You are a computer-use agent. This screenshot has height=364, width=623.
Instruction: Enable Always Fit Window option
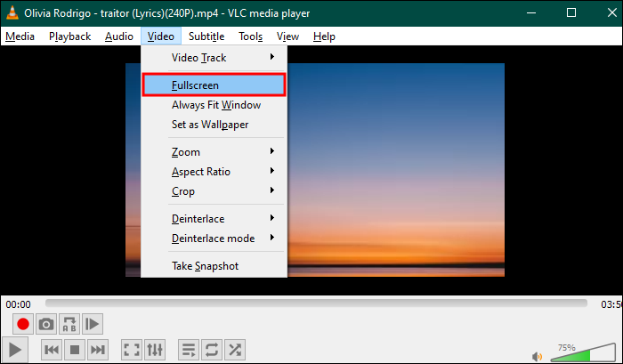pos(214,105)
